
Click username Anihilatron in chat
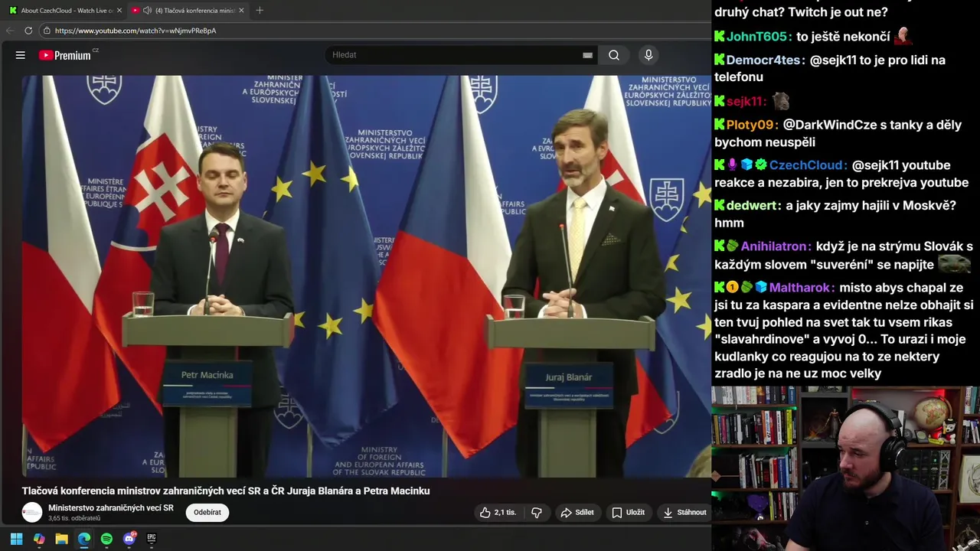[774, 246]
